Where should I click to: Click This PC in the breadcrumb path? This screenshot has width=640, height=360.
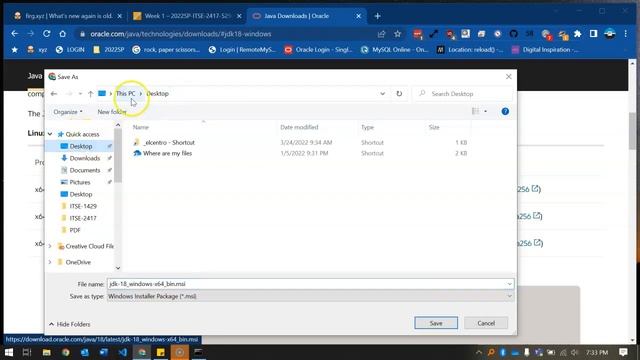[125, 93]
